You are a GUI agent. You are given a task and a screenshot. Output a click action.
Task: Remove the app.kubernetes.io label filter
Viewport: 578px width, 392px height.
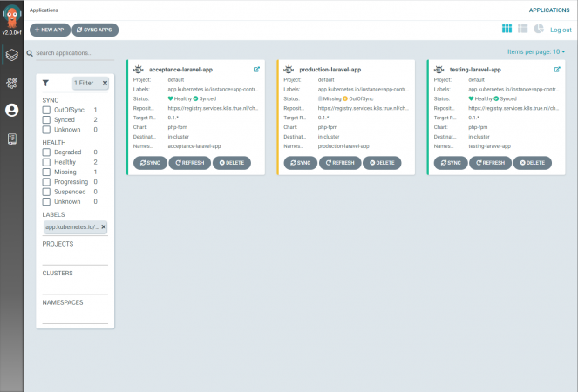pos(104,227)
